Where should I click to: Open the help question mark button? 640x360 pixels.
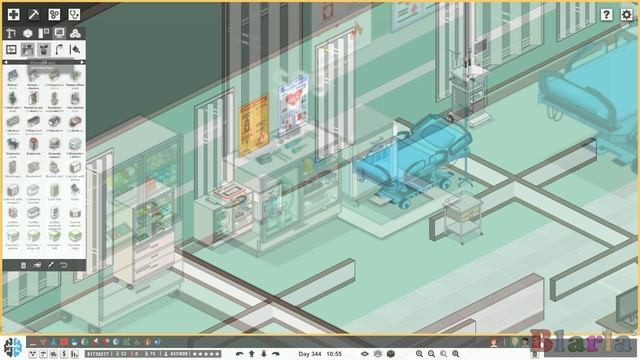coord(606,14)
